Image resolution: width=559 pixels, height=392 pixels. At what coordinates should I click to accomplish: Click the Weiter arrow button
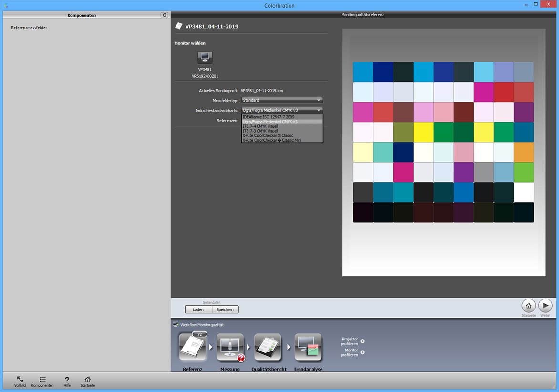(x=545, y=306)
